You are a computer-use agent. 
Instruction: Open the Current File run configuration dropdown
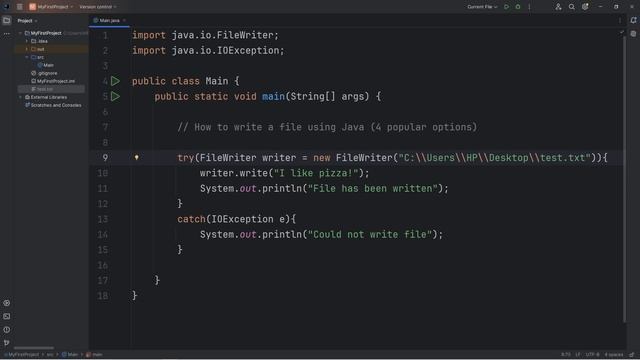coord(482,7)
